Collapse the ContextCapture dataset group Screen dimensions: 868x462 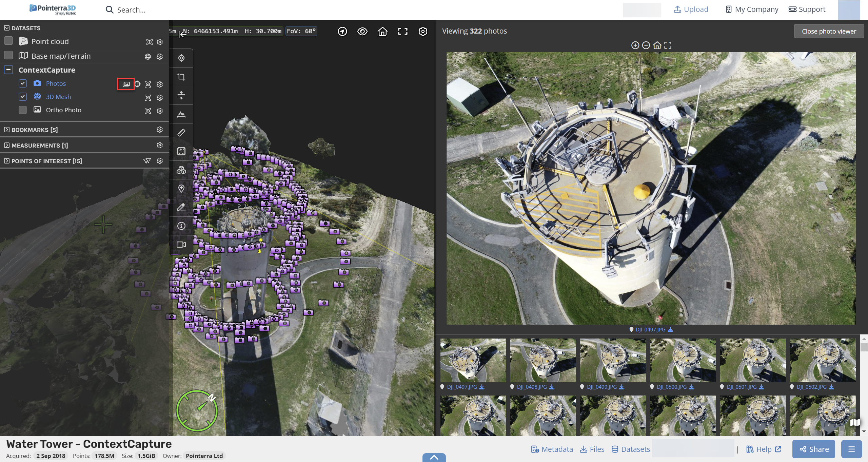click(8, 70)
